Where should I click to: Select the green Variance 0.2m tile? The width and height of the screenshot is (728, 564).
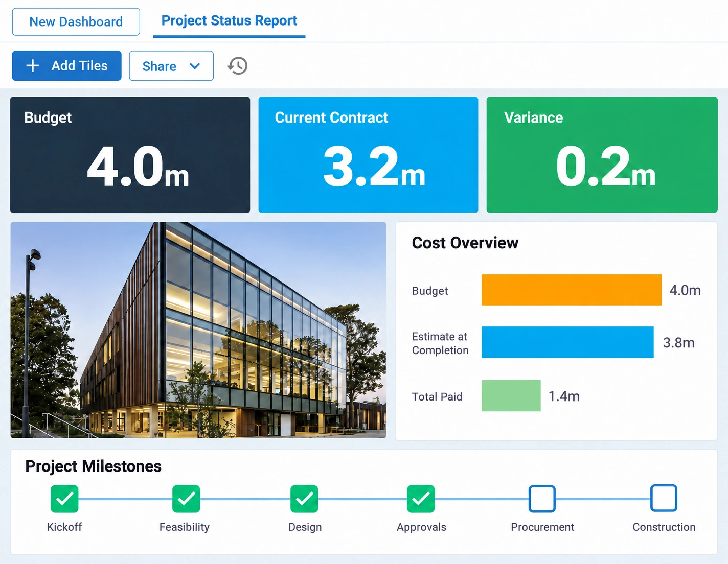[x=602, y=155]
